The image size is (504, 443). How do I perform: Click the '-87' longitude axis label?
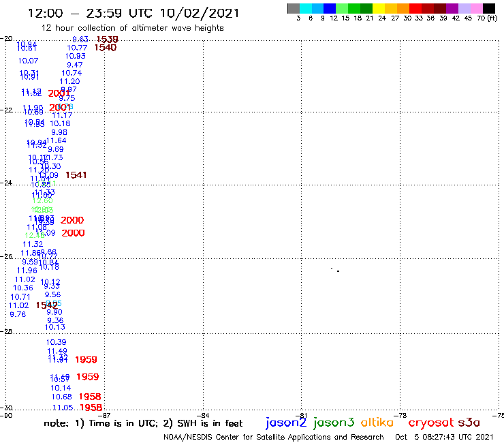[104, 416]
